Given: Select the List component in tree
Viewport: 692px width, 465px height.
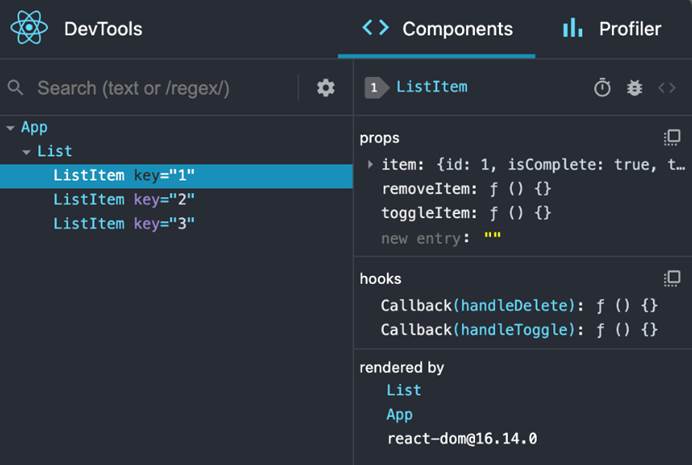Looking at the screenshot, I should (x=54, y=151).
